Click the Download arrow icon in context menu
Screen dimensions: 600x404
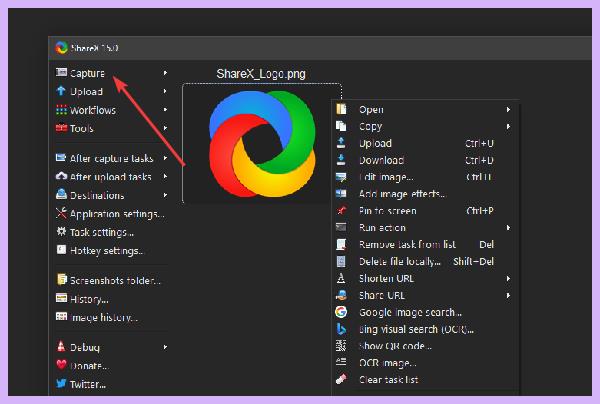(341, 160)
